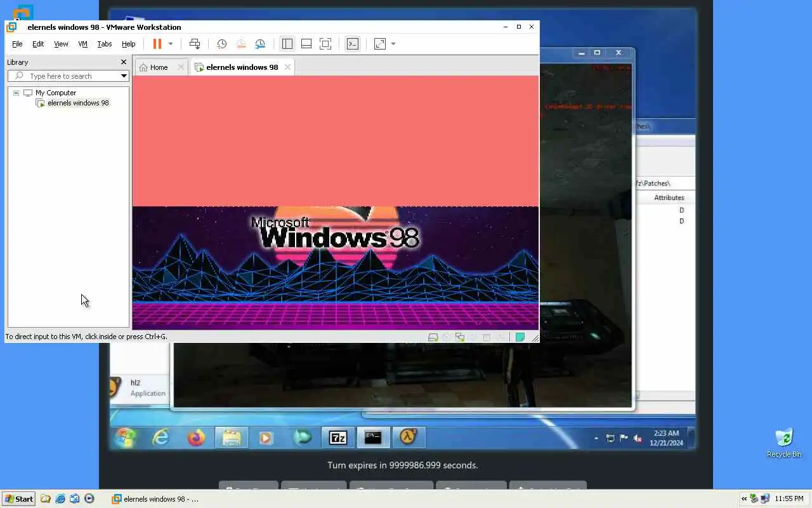Open the stretch mode dropdown arrow

tap(393, 44)
